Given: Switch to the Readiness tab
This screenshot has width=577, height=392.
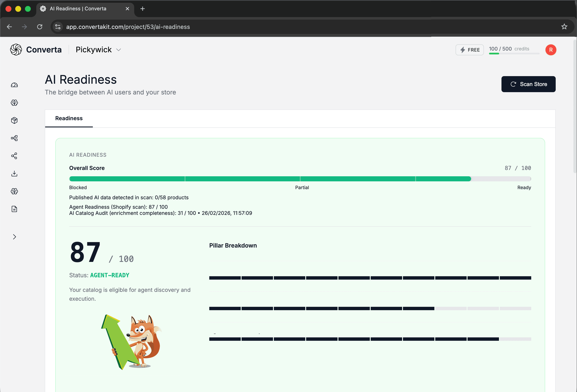Looking at the screenshot, I should pyautogui.click(x=69, y=118).
